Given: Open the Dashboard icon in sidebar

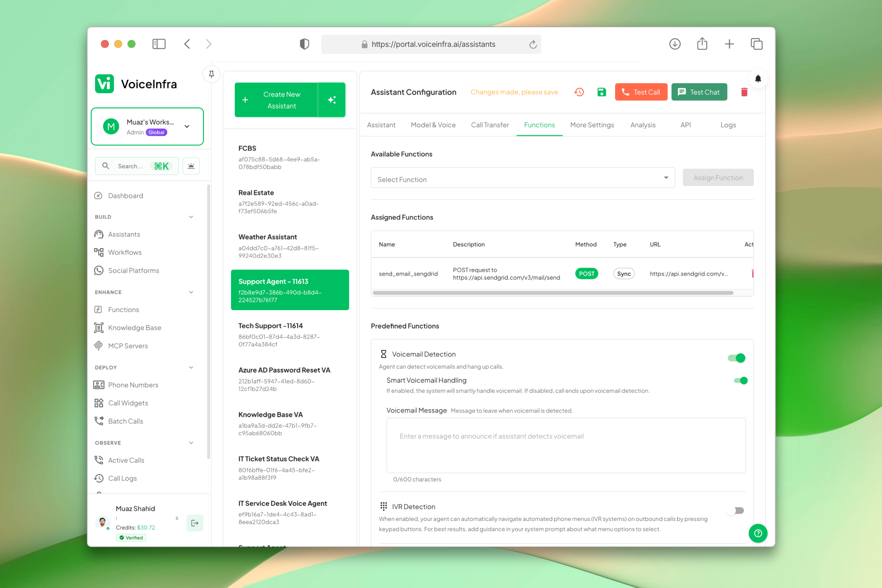Looking at the screenshot, I should pyautogui.click(x=98, y=196).
